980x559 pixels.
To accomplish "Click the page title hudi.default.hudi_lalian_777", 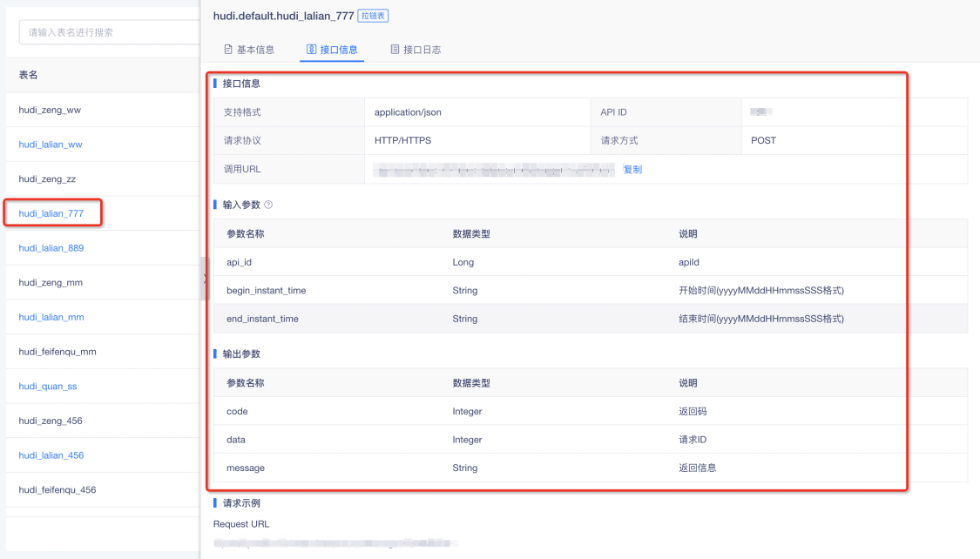I will click(x=284, y=16).
